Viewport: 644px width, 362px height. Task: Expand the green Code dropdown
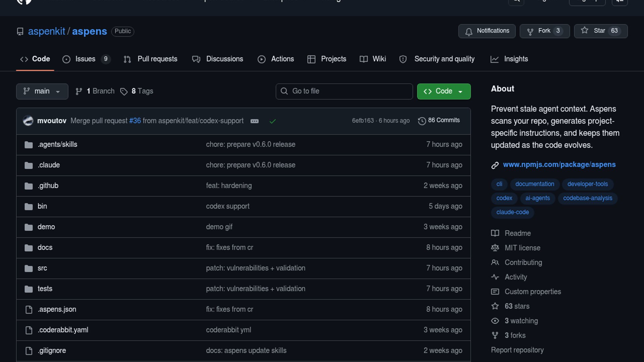tap(443, 91)
